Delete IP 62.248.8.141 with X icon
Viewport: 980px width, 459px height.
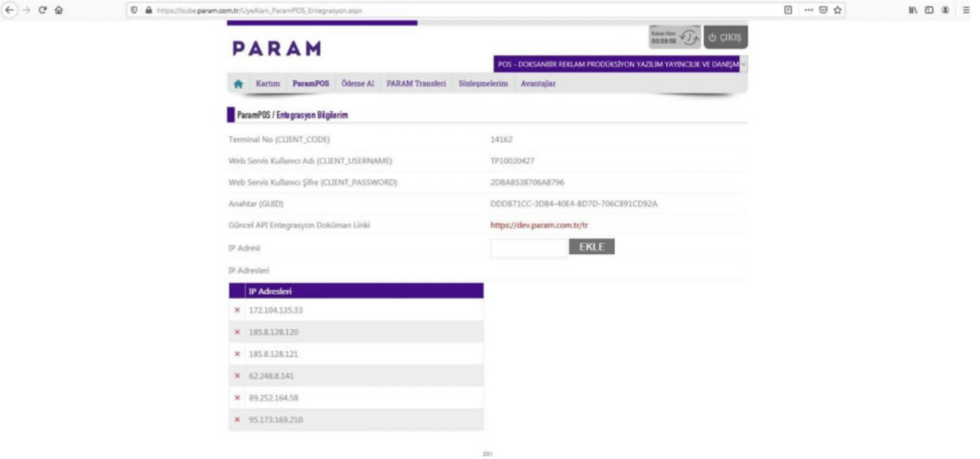click(x=237, y=376)
